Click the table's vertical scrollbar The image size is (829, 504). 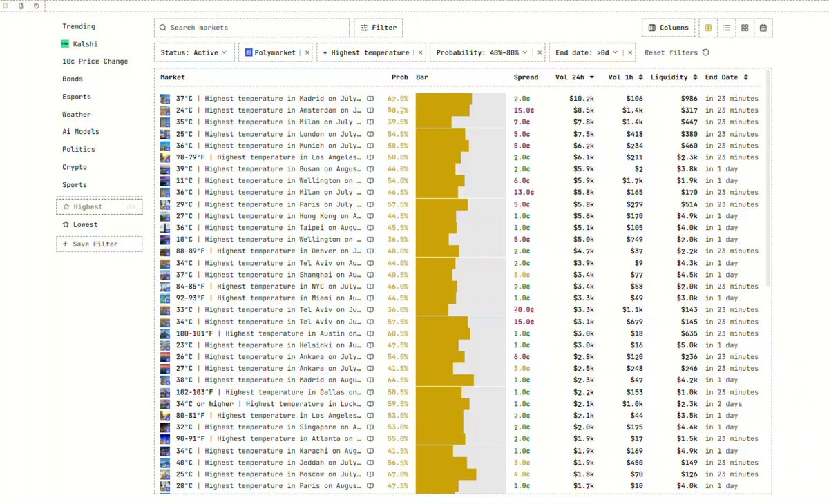click(x=769, y=180)
